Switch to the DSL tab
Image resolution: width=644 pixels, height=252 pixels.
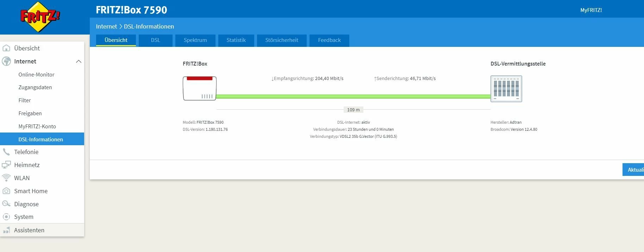(x=155, y=40)
